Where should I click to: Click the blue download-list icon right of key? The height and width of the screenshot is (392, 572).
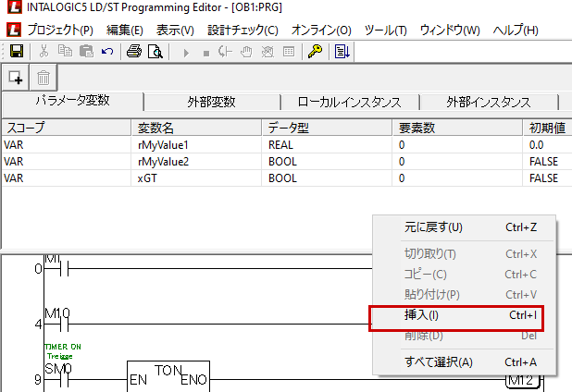click(x=342, y=52)
